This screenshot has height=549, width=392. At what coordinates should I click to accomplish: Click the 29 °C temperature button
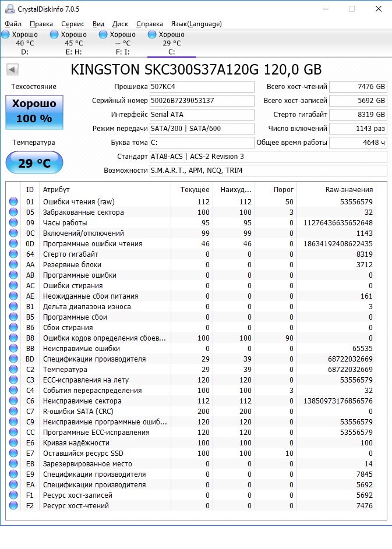34,163
